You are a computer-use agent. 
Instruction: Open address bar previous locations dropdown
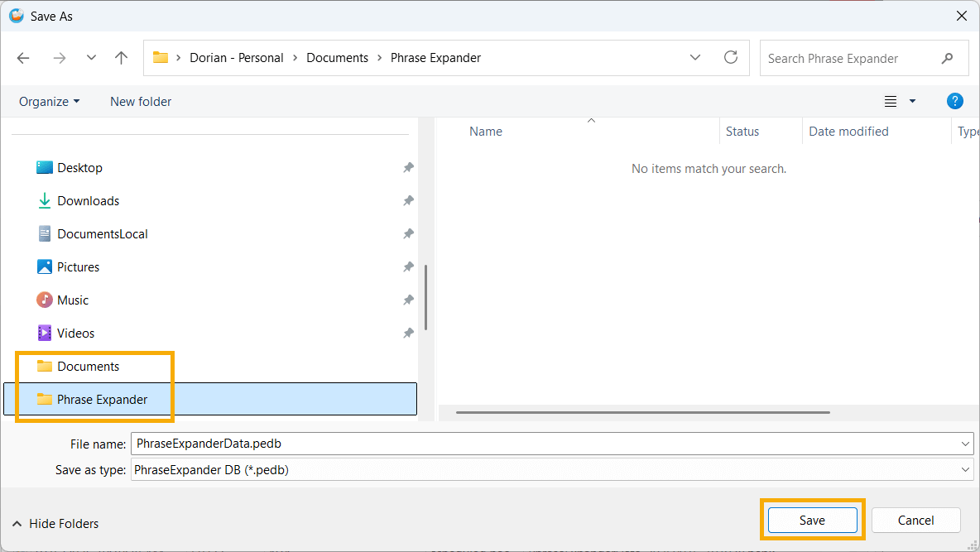695,57
